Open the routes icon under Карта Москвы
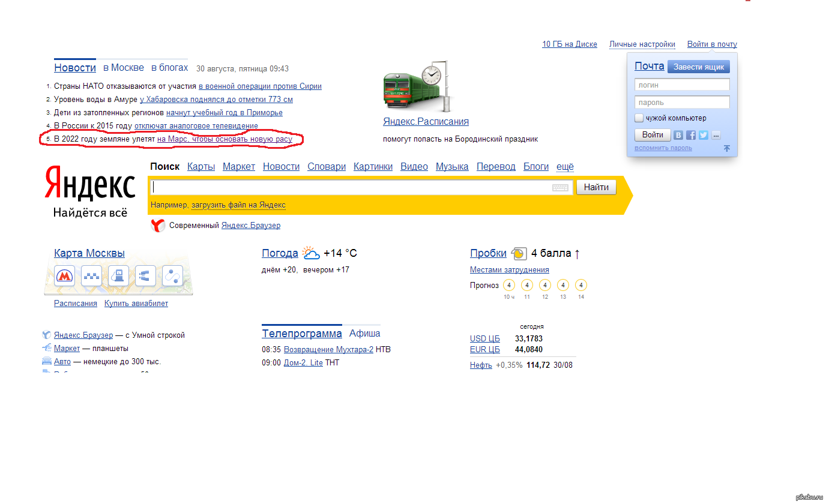The height and width of the screenshot is (504, 826). 172,275
